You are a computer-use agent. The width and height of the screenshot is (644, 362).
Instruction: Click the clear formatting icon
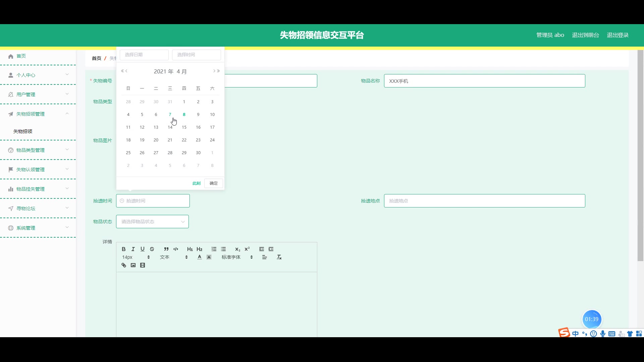click(x=279, y=257)
